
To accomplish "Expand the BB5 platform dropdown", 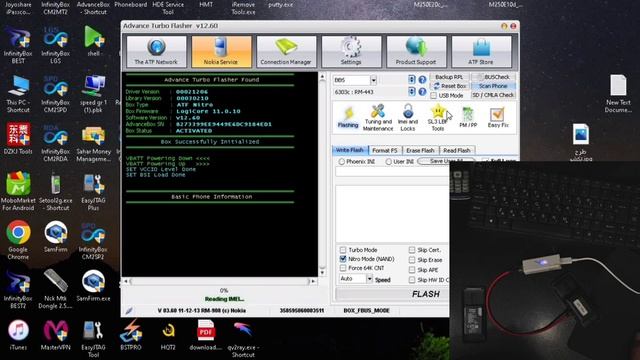I will click(373, 80).
